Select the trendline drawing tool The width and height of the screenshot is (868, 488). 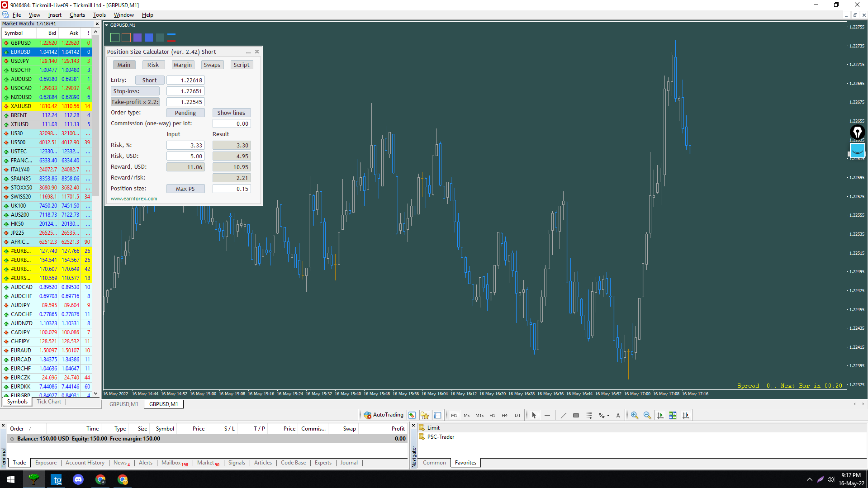click(563, 415)
